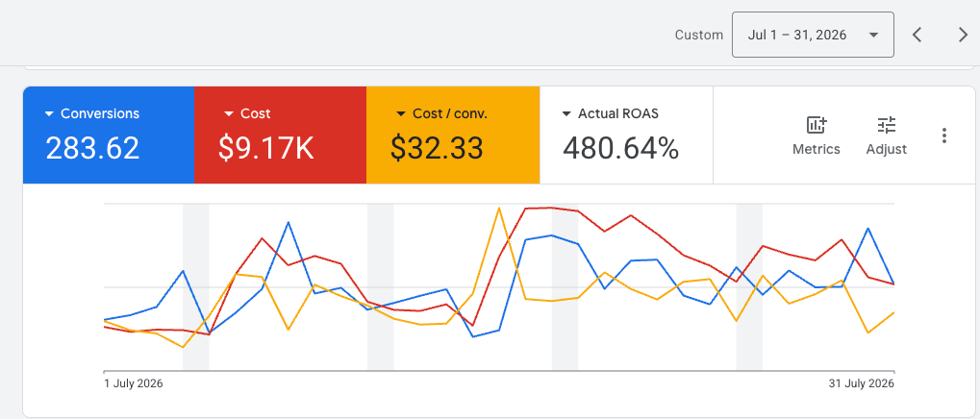Open the Adjust chart options
Screen dimensions: 980x419
coord(887,136)
